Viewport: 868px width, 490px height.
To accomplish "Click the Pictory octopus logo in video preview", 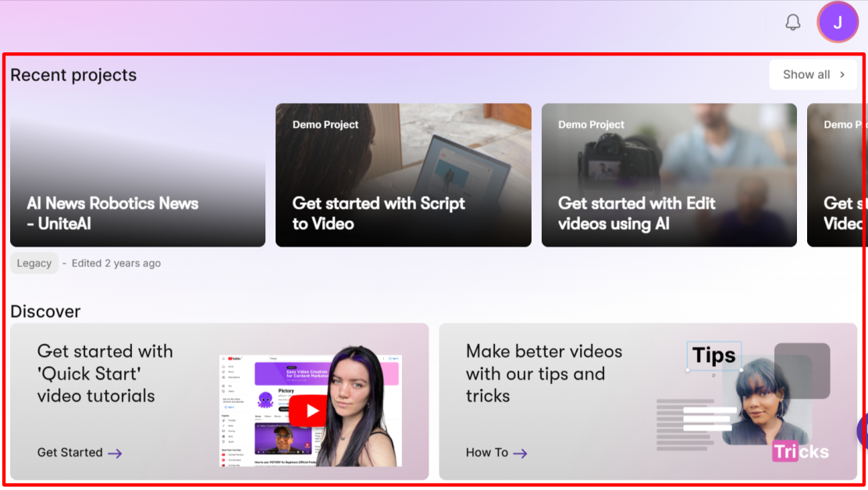I will [x=265, y=399].
